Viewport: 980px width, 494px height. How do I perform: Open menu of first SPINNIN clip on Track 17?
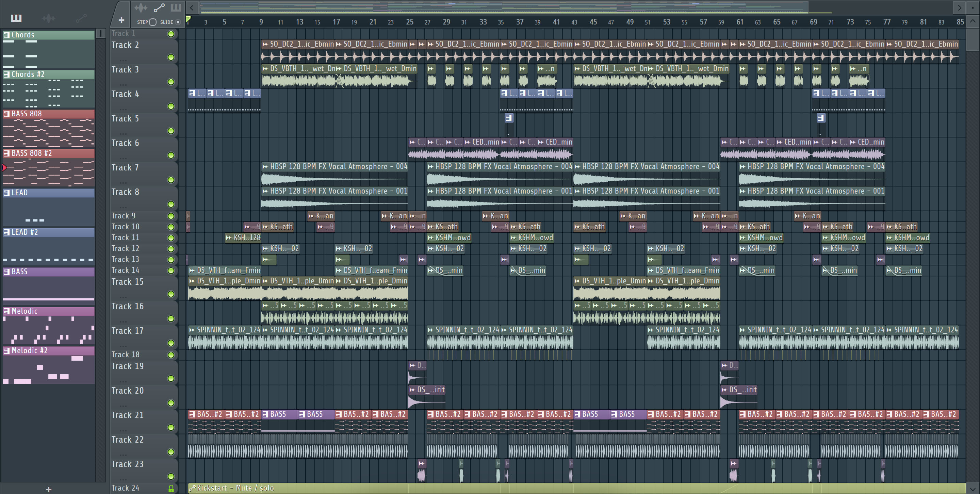click(192, 330)
